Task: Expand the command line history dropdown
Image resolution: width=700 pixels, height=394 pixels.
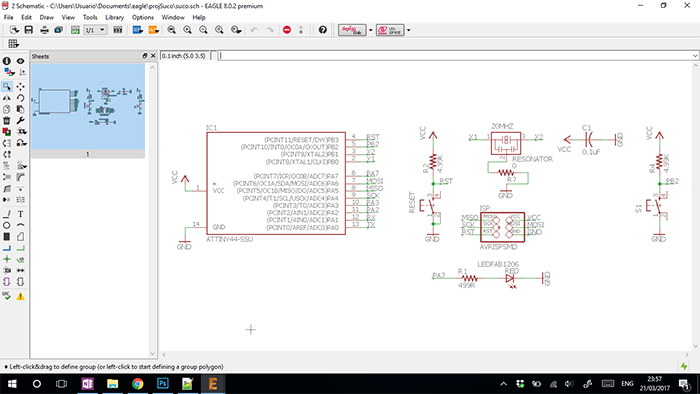Action: tap(695, 56)
